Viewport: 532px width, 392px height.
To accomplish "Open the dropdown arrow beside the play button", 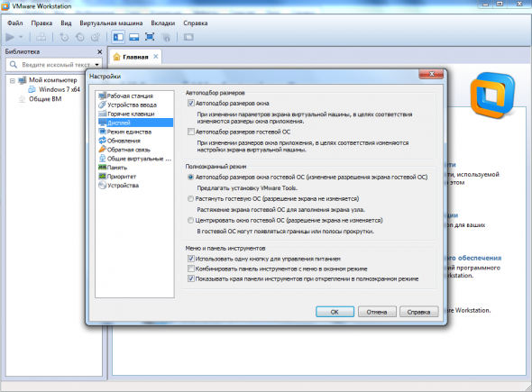I will (21, 37).
